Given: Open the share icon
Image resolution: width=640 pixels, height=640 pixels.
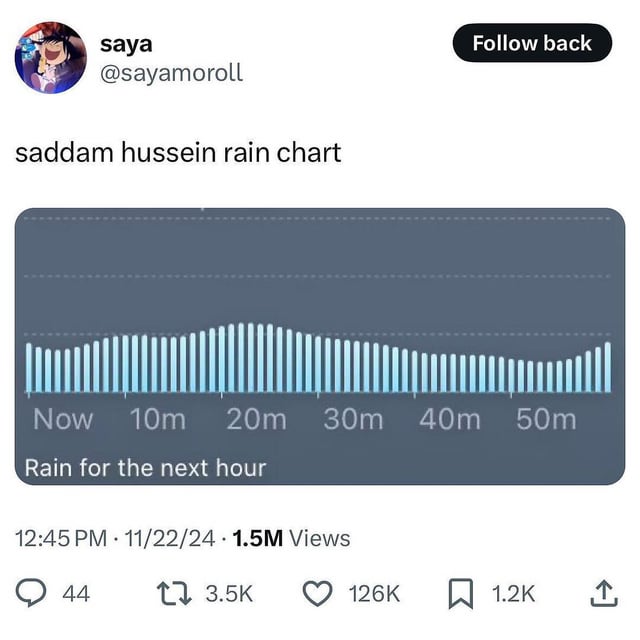Looking at the screenshot, I should [x=602, y=594].
